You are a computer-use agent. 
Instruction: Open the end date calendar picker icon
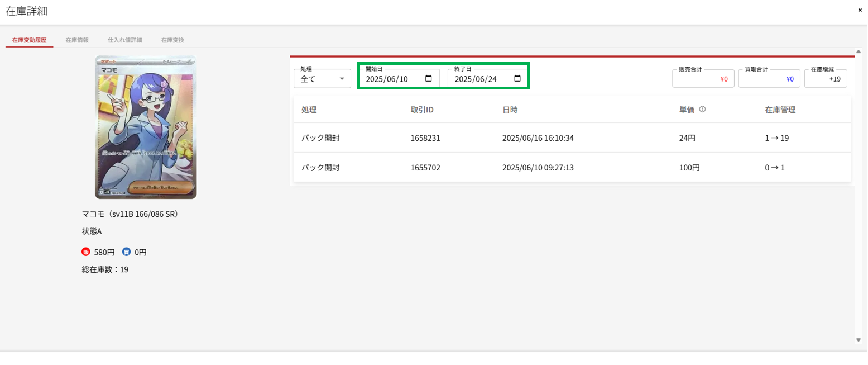coord(517,79)
